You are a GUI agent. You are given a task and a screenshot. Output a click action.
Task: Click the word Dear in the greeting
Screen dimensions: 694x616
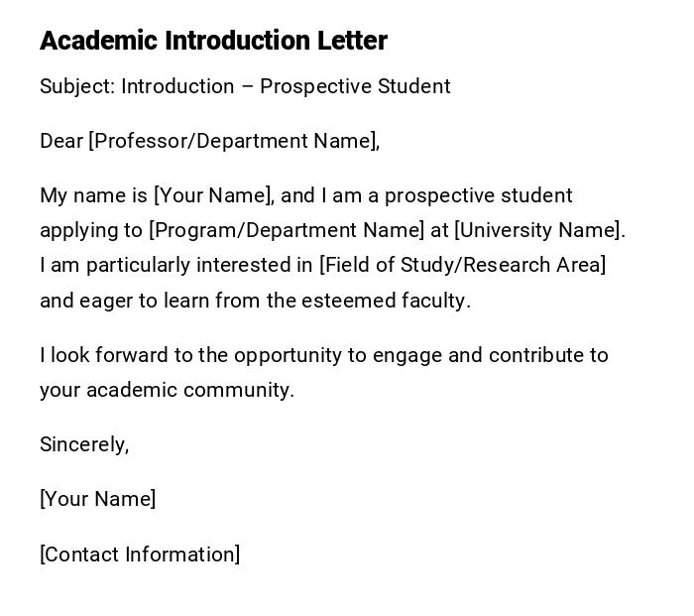coord(61,141)
